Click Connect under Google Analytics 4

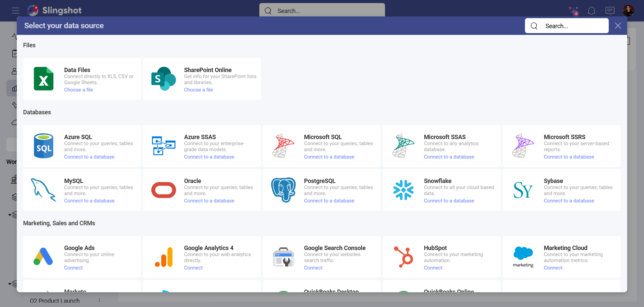[x=193, y=268]
